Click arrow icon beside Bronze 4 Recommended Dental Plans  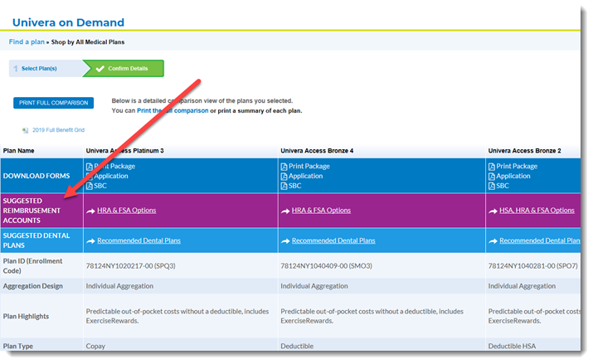tap(285, 241)
